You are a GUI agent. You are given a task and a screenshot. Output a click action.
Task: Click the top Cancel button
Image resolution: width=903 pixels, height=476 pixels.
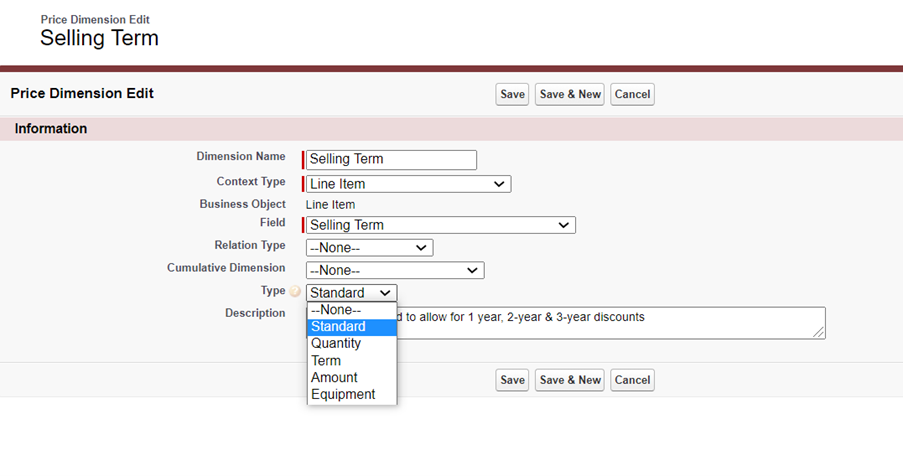632,94
